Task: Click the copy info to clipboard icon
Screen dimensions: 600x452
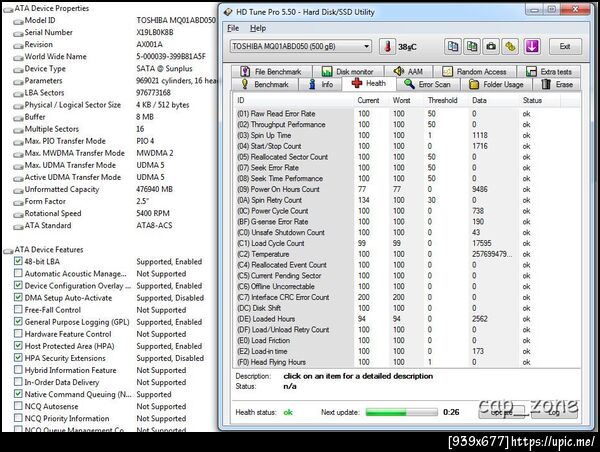Action: pos(452,47)
